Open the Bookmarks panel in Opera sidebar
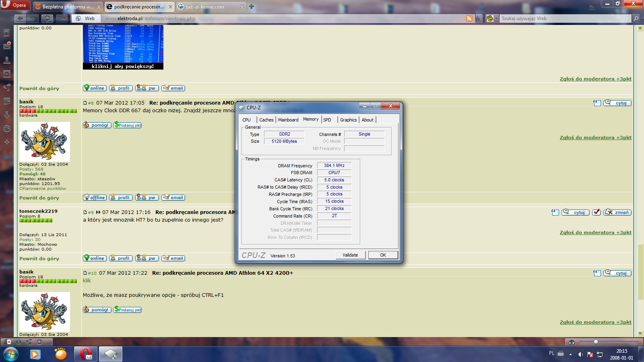 coord(7,33)
